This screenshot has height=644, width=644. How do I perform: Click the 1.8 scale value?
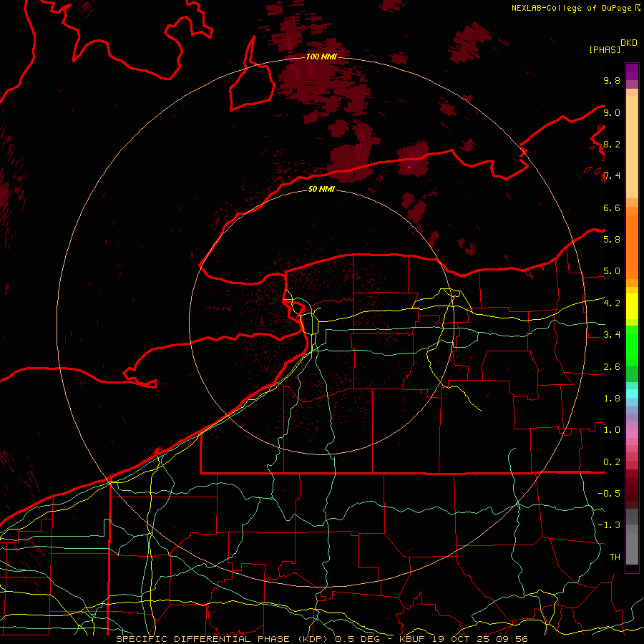612,399
